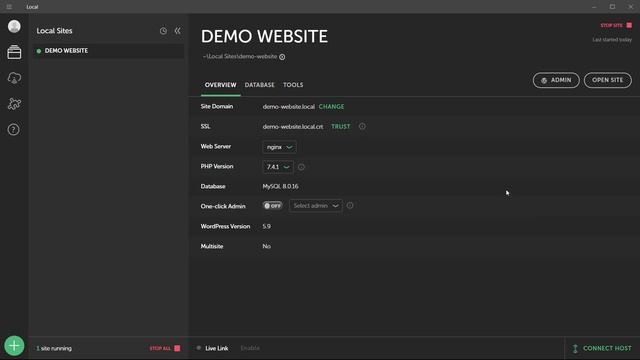The image size is (640, 360).
Task: Click the Open Site button
Action: pyautogui.click(x=608, y=80)
